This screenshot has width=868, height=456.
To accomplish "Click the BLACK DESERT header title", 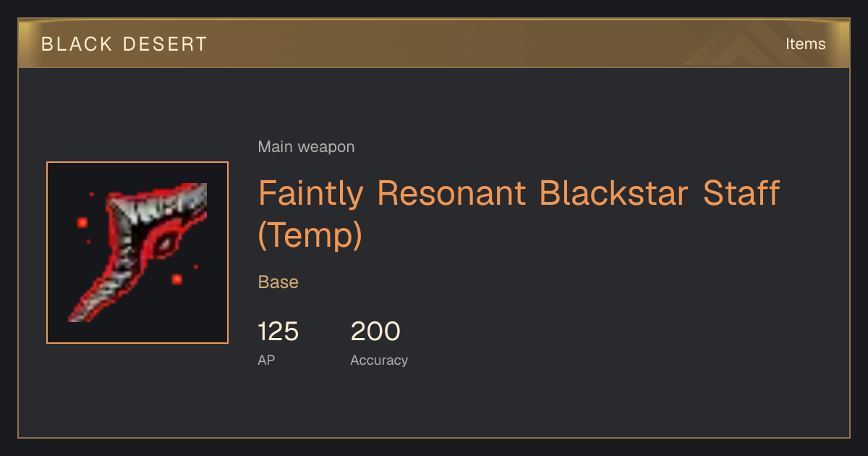I will [124, 44].
